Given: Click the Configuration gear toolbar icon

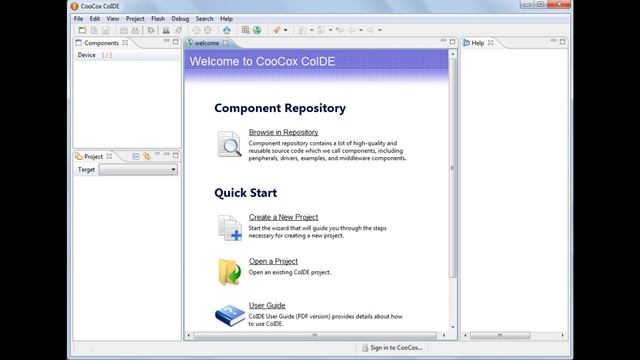Looking at the screenshot, I should [151, 30].
